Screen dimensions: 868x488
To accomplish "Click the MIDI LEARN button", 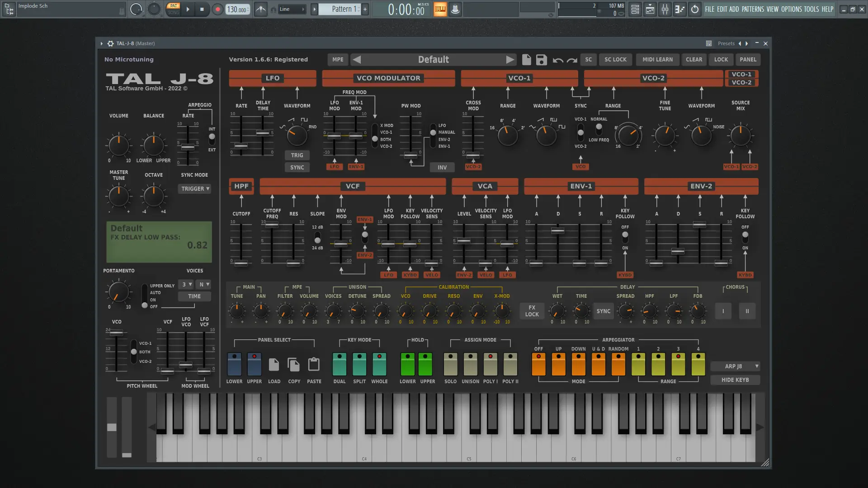I will point(657,60).
